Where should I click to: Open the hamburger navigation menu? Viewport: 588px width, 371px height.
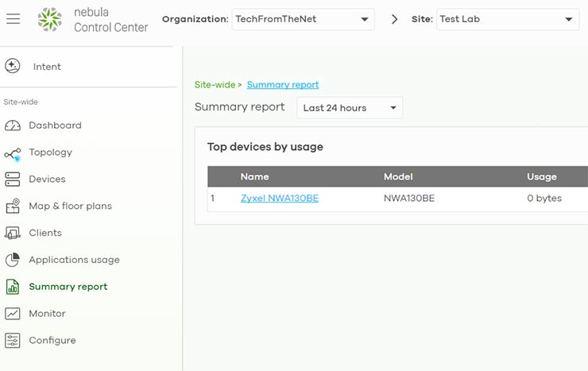click(x=13, y=19)
